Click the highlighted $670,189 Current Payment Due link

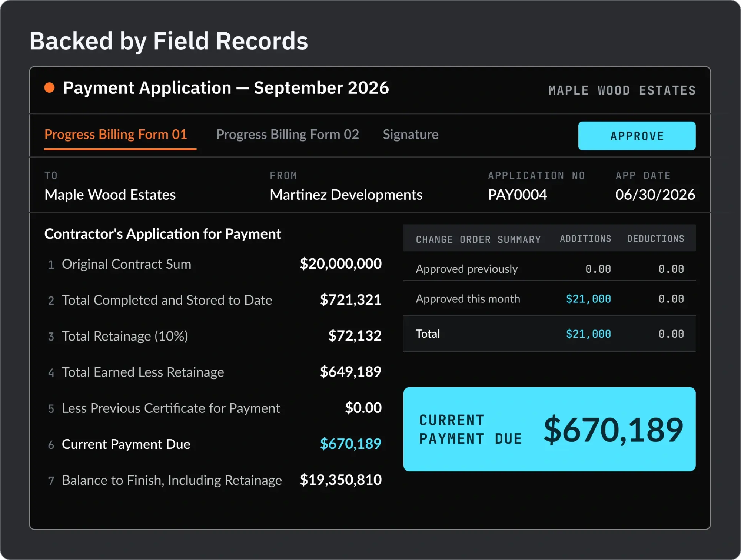click(350, 444)
